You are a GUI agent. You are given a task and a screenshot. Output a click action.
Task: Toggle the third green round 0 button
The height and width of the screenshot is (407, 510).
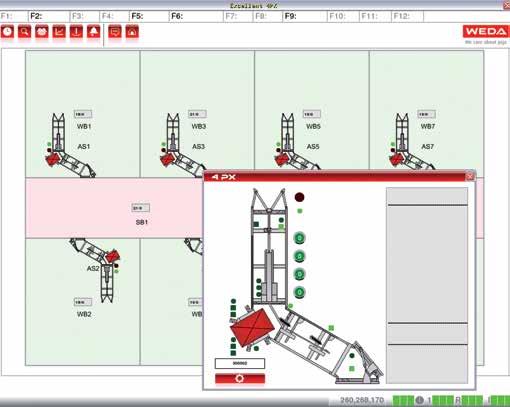pyautogui.click(x=300, y=274)
